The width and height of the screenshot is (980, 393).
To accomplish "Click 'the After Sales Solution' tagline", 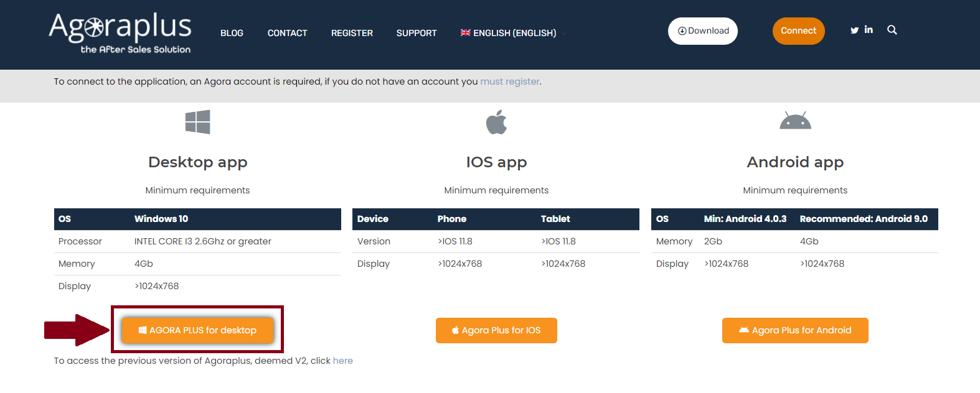I will pyautogui.click(x=136, y=49).
